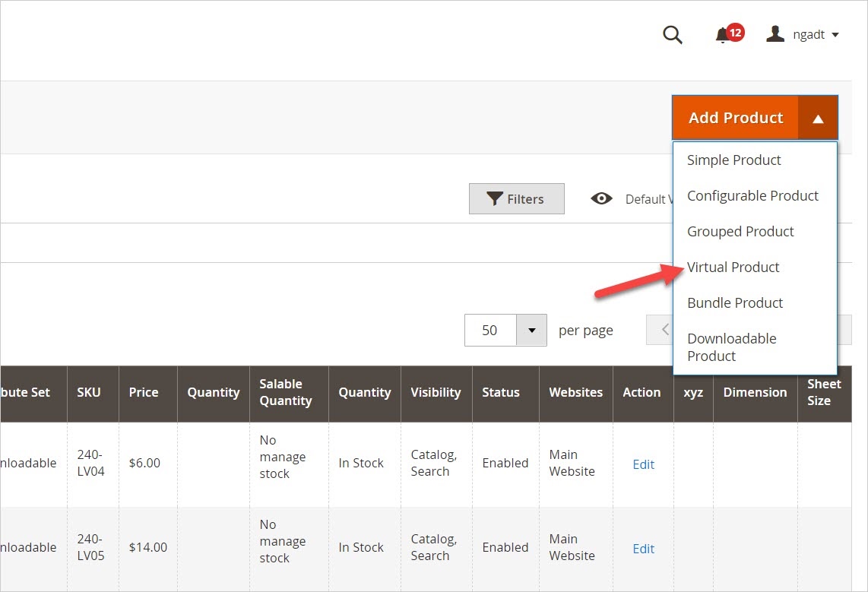Viewport: 868px width, 592px height.
Task: Open the Filters funnel icon
Action: (x=517, y=198)
